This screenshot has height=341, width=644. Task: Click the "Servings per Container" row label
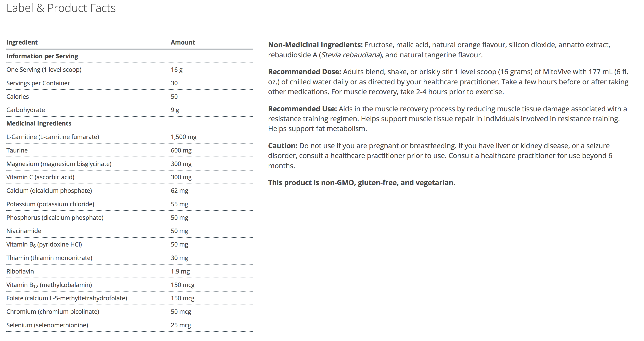point(38,83)
